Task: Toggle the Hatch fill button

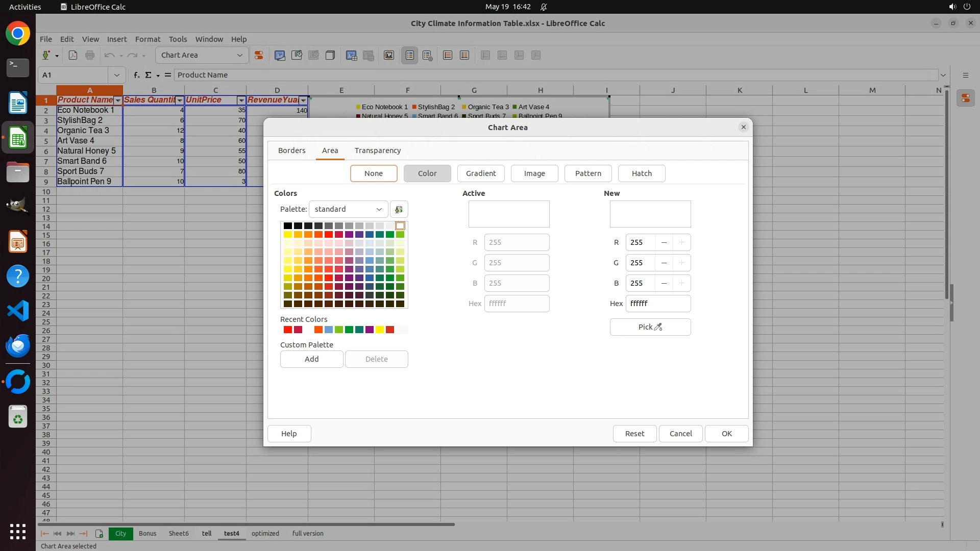Action: 641,173
